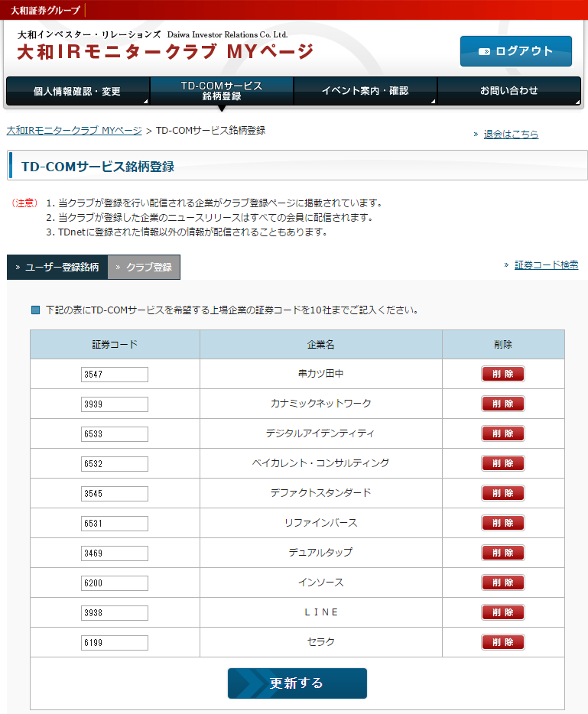Click code field containing 3469
The height and width of the screenshot is (714, 588).
115,553
